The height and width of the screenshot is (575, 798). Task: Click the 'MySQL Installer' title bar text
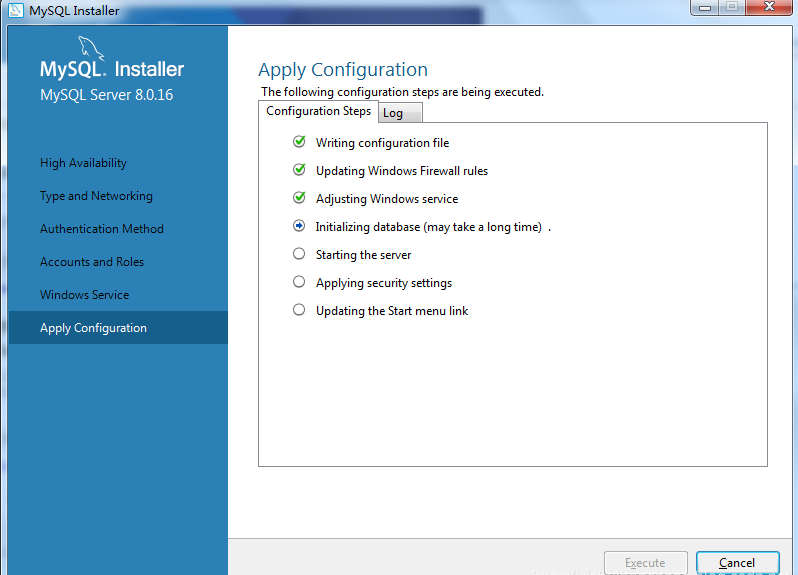(74, 10)
